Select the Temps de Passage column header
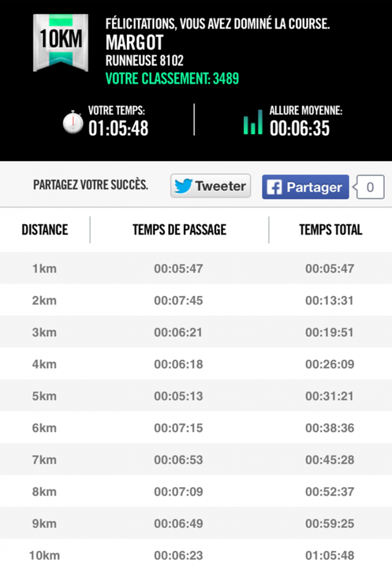The height and width of the screenshot is (570, 392). 179,229
